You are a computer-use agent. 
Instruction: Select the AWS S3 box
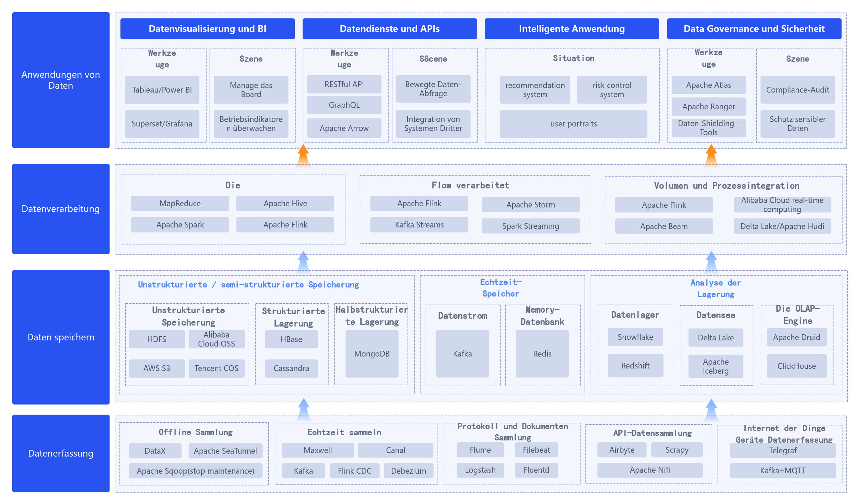pyautogui.click(x=157, y=368)
